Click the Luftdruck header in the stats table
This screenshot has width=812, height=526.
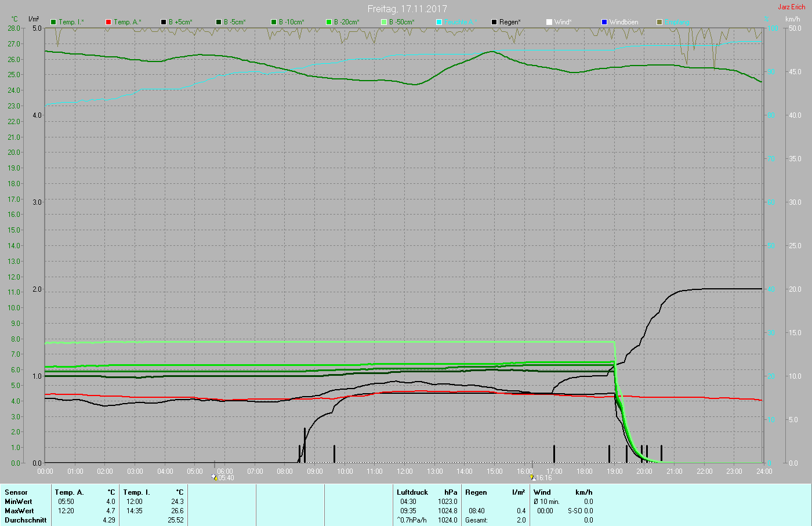412,492
